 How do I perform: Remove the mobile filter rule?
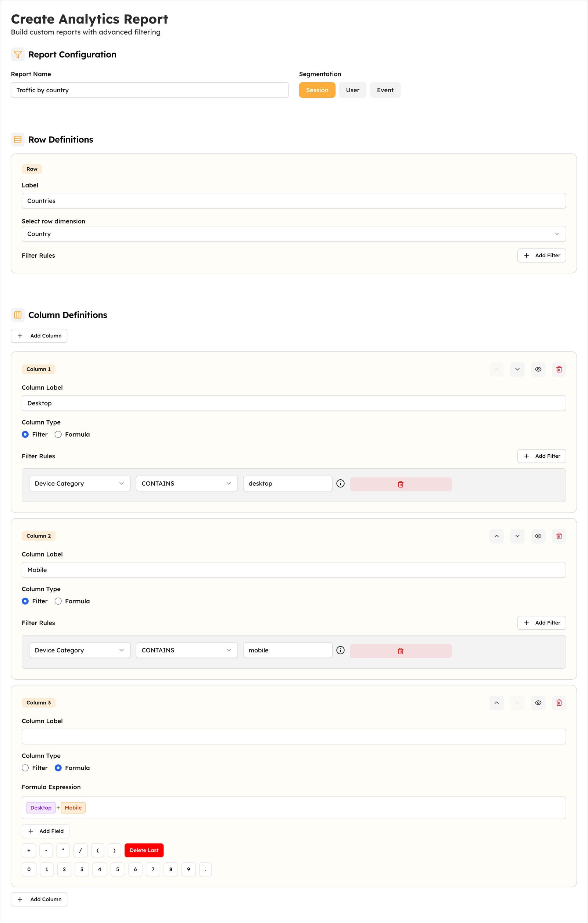(401, 651)
